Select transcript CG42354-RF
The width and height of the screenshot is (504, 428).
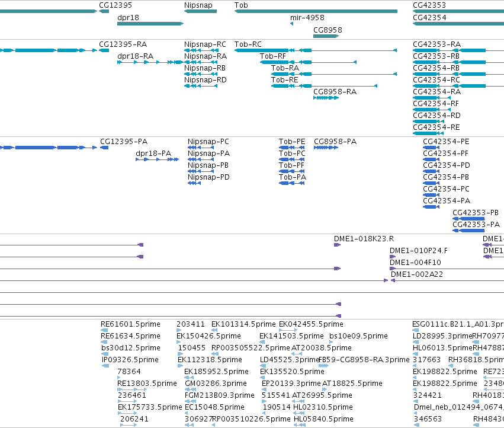(432, 110)
